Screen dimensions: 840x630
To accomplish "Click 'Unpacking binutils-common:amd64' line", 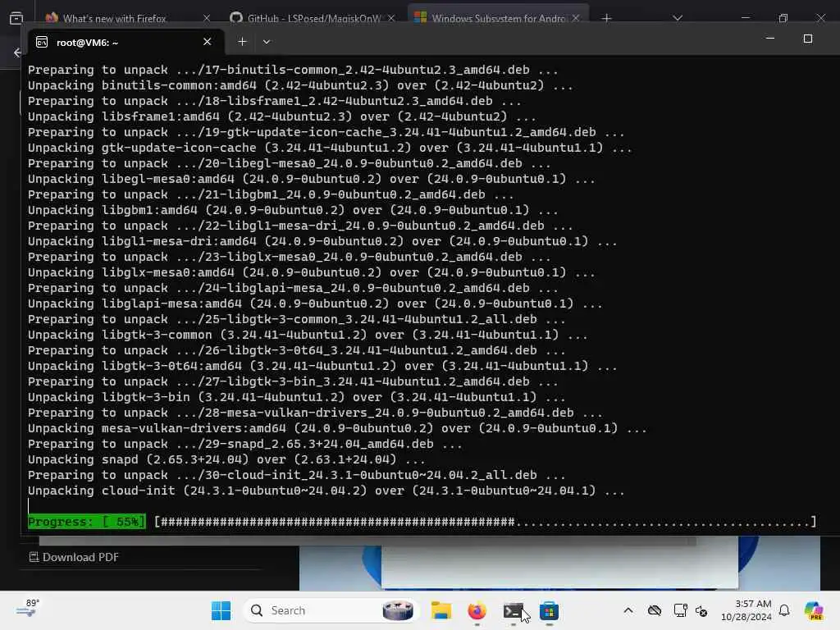I will click(x=300, y=85).
